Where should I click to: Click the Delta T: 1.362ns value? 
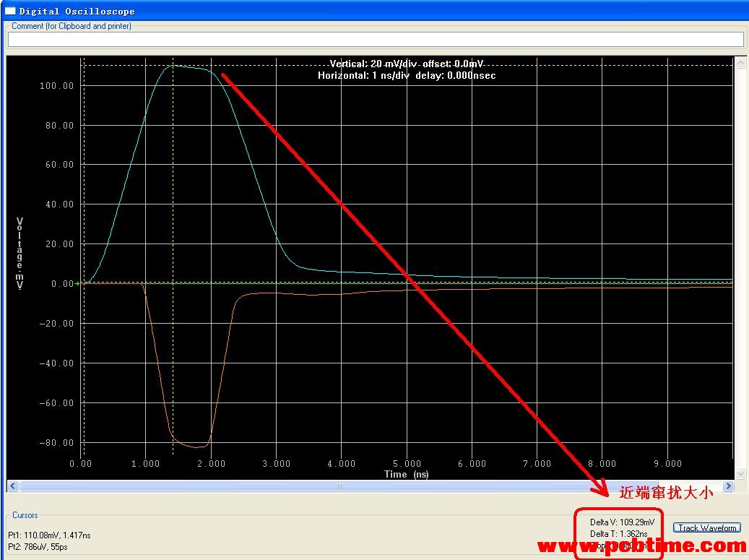pyautogui.click(x=618, y=534)
